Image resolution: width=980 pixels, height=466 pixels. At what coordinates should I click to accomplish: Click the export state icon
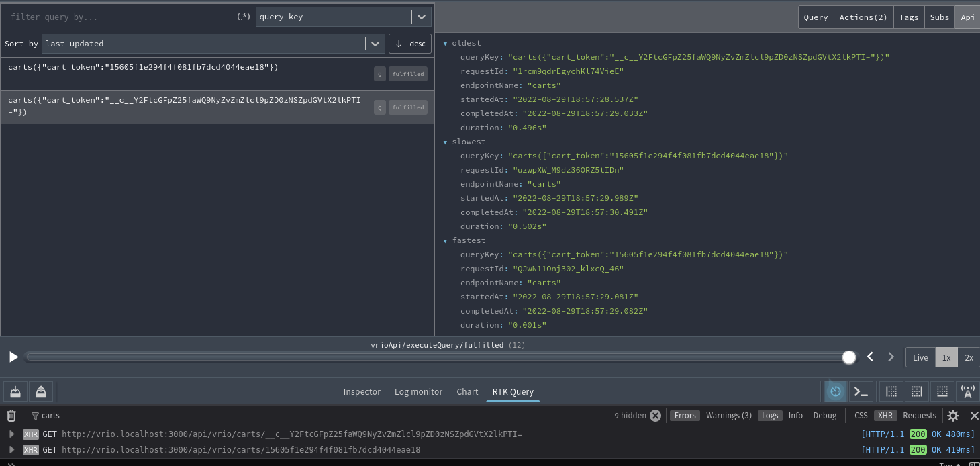tap(40, 391)
